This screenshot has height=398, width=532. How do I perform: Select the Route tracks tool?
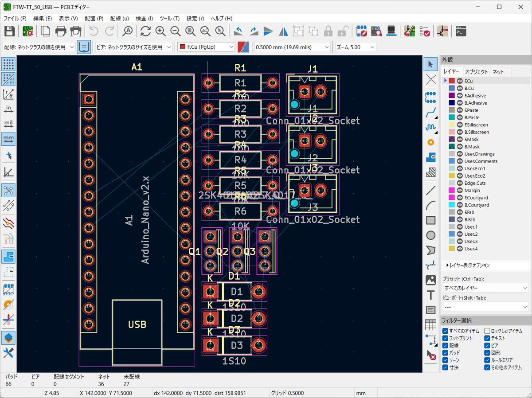[x=430, y=113]
